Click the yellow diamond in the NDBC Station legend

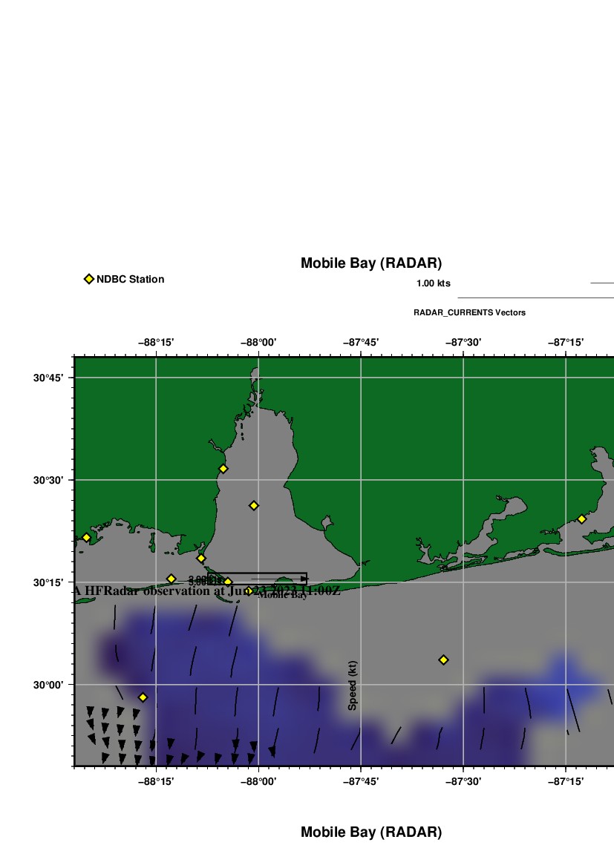pos(89,279)
